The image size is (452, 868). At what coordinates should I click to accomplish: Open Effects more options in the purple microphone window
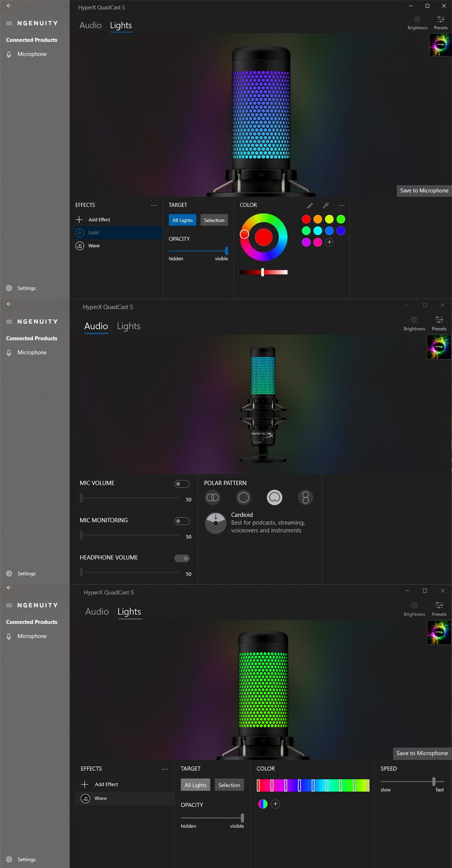coord(154,206)
